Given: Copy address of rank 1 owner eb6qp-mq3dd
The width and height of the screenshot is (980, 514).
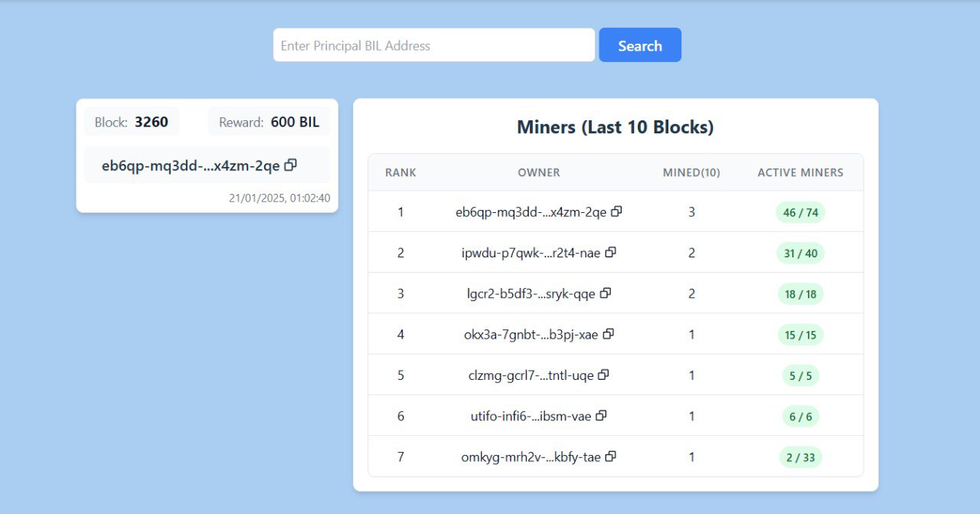Looking at the screenshot, I should pos(616,211).
